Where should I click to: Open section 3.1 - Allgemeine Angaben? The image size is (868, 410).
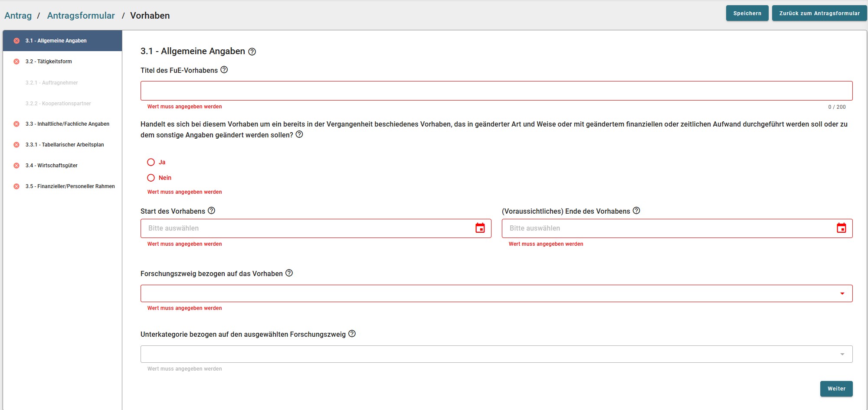click(x=62, y=41)
